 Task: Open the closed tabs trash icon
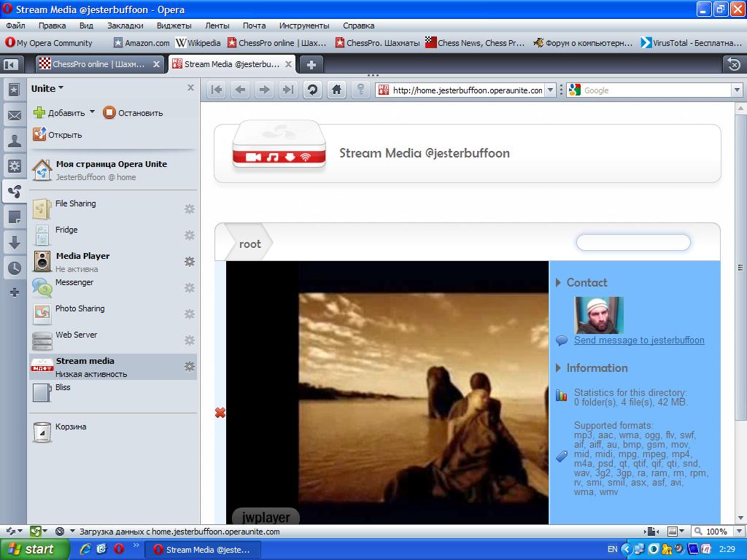click(x=734, y=64)
